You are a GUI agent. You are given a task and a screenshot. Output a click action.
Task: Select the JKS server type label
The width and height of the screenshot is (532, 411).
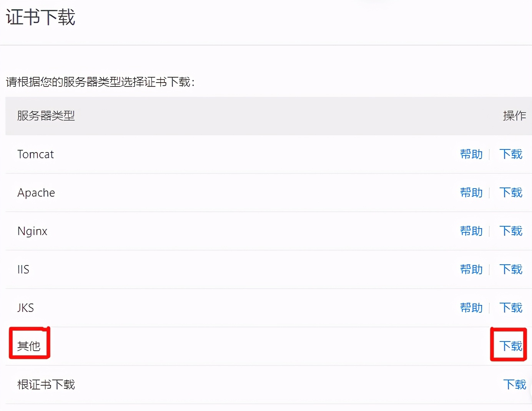[26, 308]
